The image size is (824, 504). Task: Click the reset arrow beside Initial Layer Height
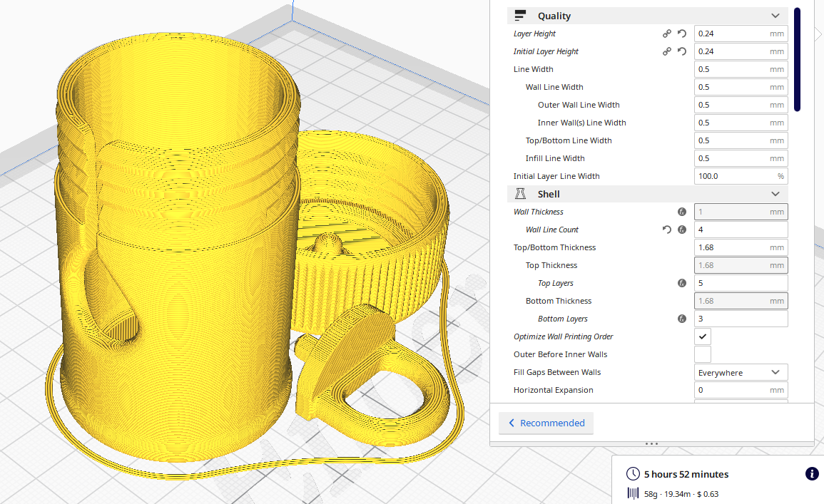(x=683, y=51)
